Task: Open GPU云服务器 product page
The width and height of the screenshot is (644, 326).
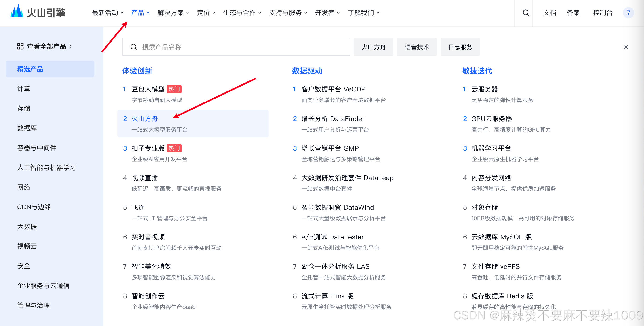Action: (491, 119)
